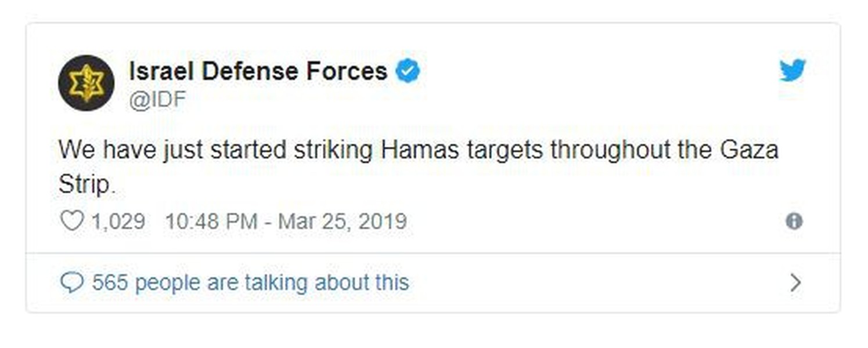Click the word 'Strip.' in the tweet
868x348 pixels.
click(84, 183)
